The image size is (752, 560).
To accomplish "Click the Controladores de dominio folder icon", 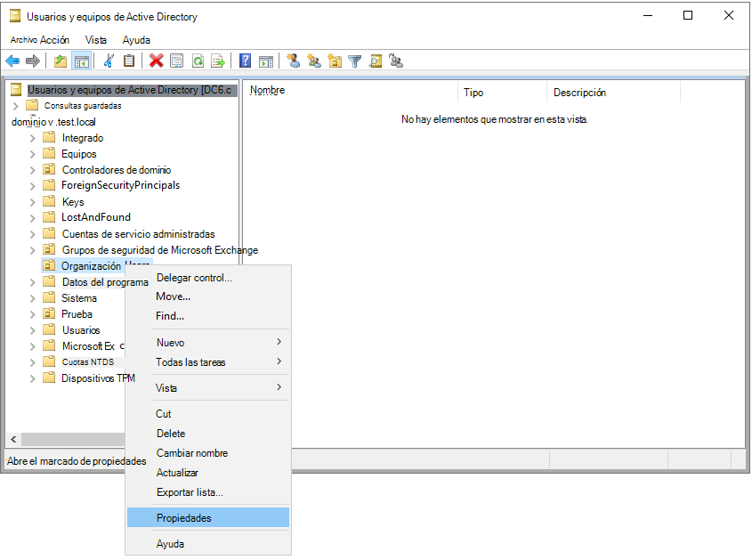I will coord(49,169).
